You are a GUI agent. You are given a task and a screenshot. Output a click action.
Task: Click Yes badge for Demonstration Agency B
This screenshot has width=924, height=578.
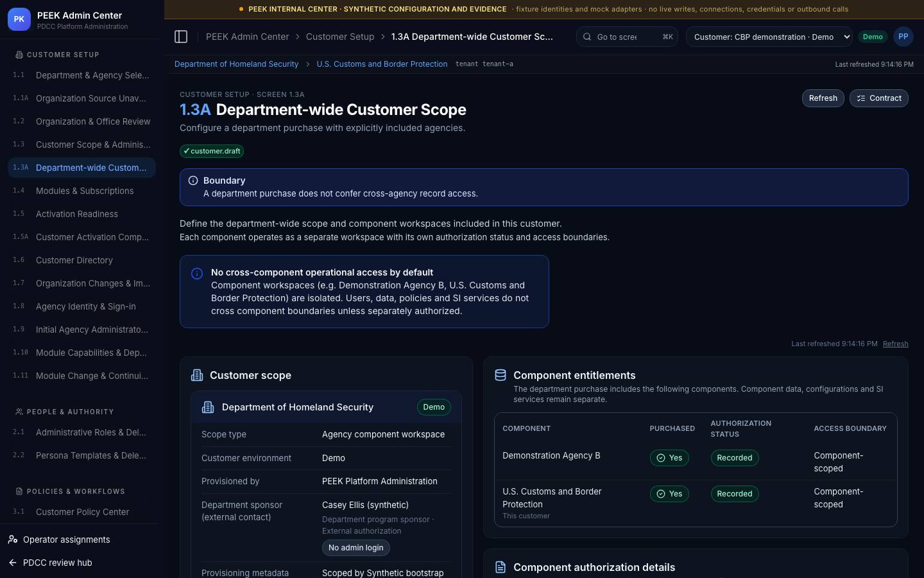click(x=669, y=458)
